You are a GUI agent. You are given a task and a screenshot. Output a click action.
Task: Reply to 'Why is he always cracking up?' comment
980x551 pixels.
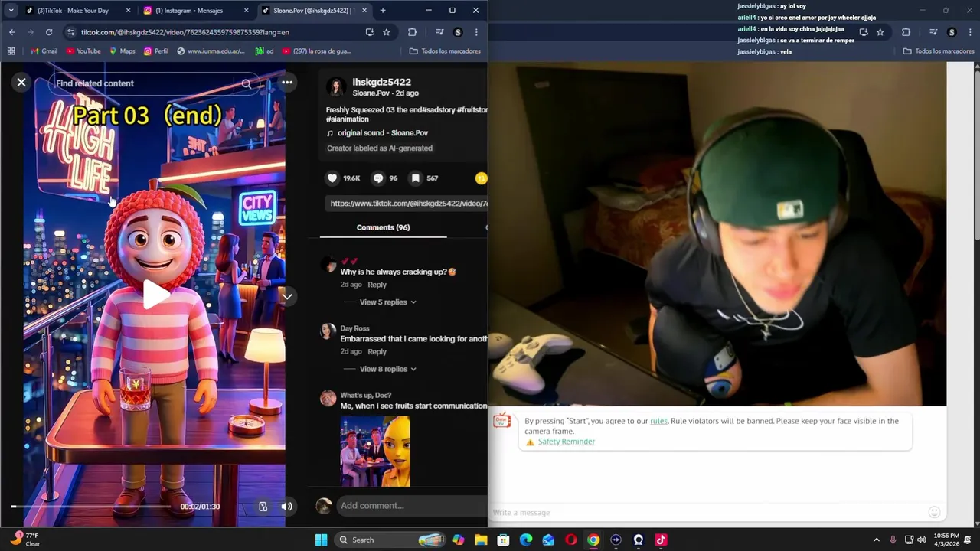[377, 285]
